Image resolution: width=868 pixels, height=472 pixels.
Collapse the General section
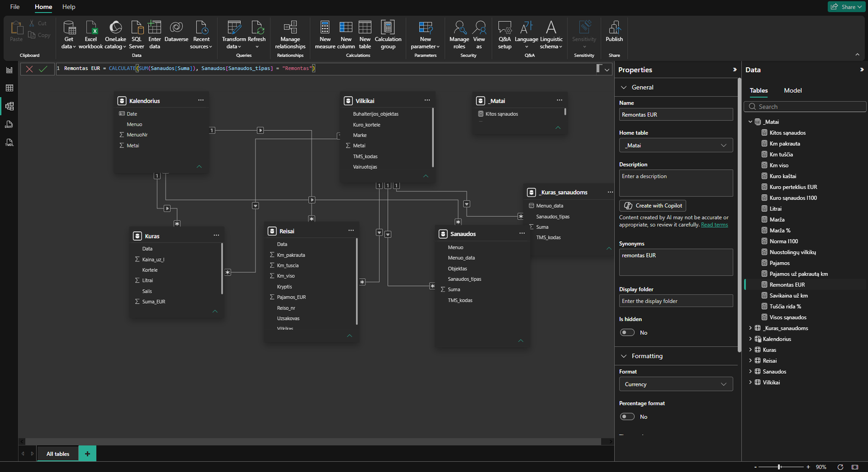(x=624, y=87)
